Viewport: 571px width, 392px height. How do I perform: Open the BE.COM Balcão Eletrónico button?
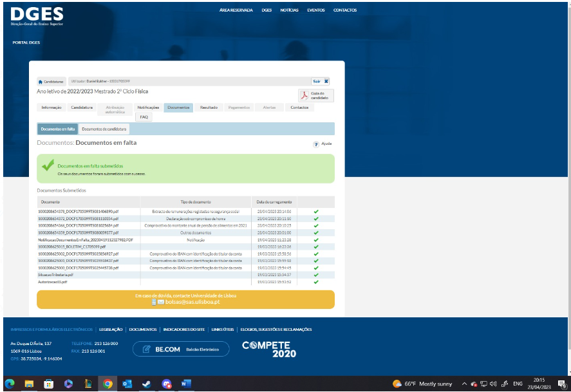(x=181, y=349)
